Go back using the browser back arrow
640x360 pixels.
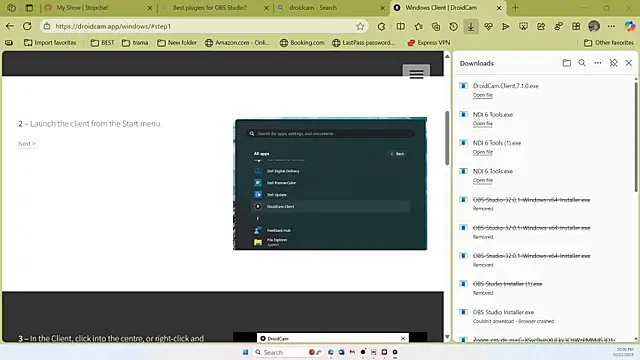point(10,26)
